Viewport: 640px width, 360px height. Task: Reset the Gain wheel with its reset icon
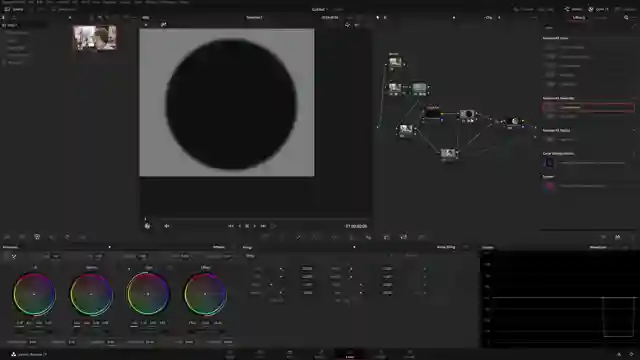point(169,268)
